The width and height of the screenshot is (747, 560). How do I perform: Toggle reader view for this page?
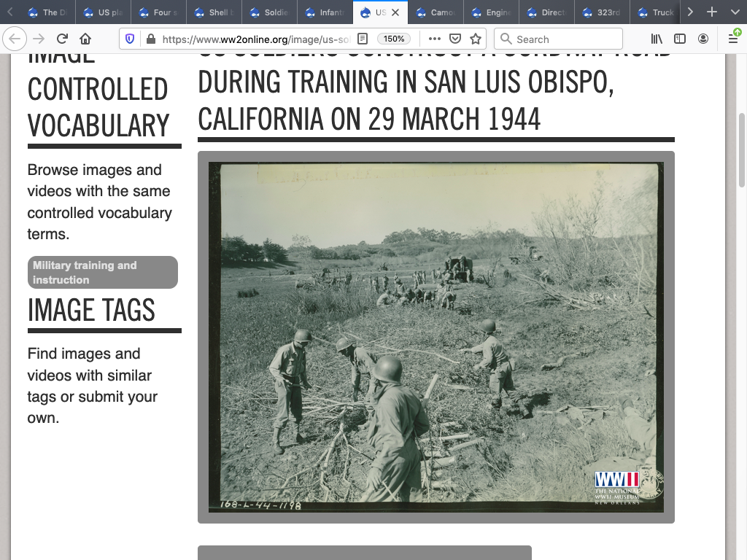click(363, 39)
